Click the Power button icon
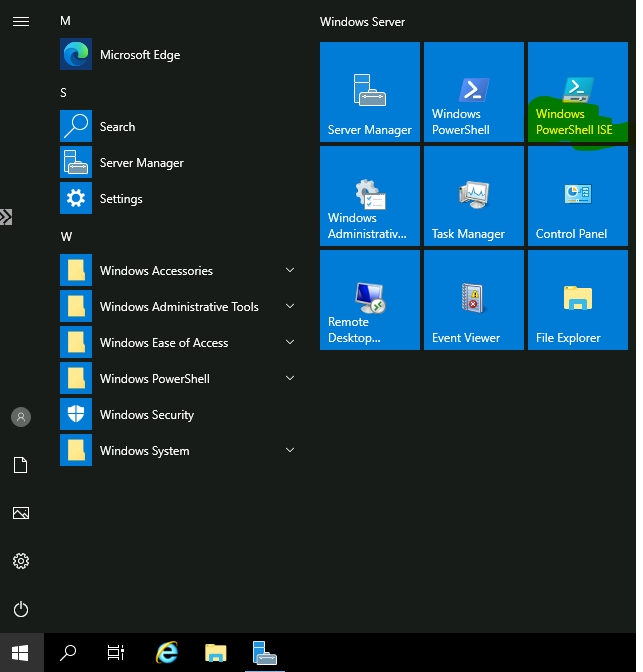This screenshot has width=643, height=672. point(21,609)
